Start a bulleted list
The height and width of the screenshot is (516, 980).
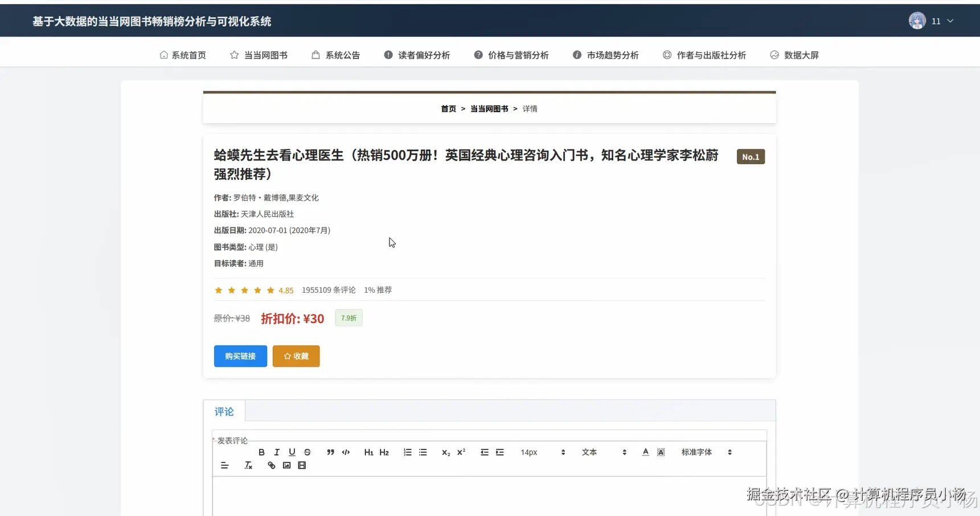(x=423, y=452)
